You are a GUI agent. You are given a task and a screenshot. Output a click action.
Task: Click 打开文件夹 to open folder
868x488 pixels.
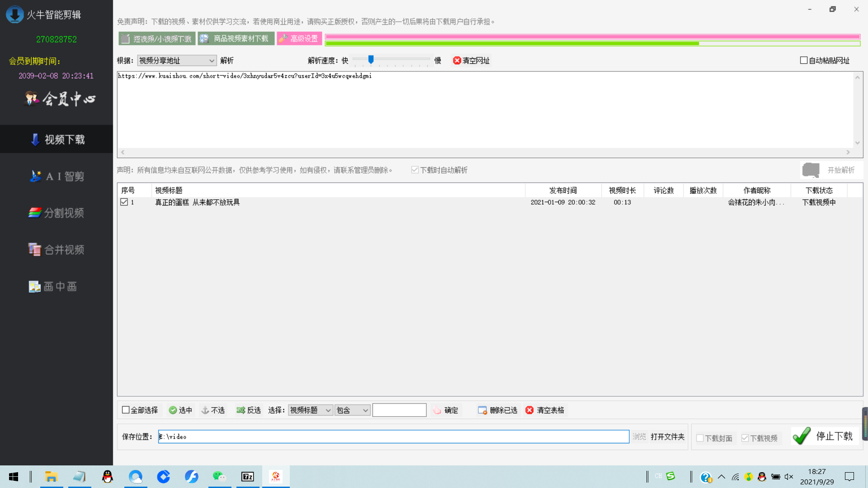(667, 436)
